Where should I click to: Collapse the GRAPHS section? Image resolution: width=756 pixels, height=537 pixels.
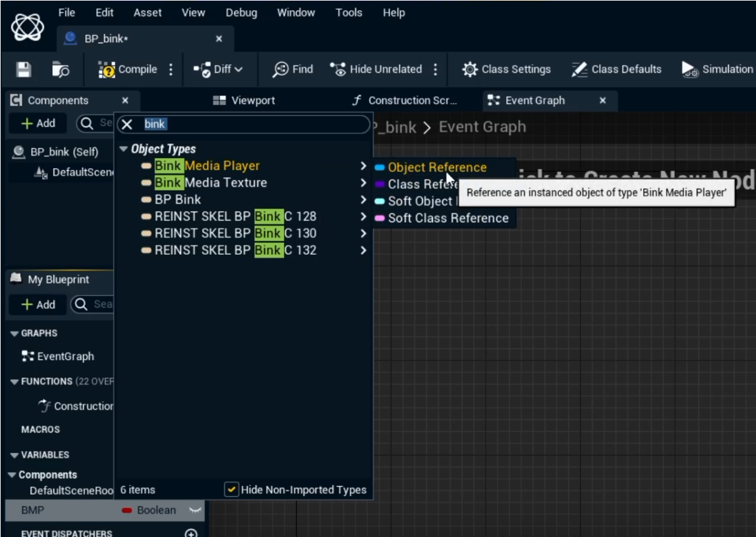pyautogui.click(x=14, y=333)
